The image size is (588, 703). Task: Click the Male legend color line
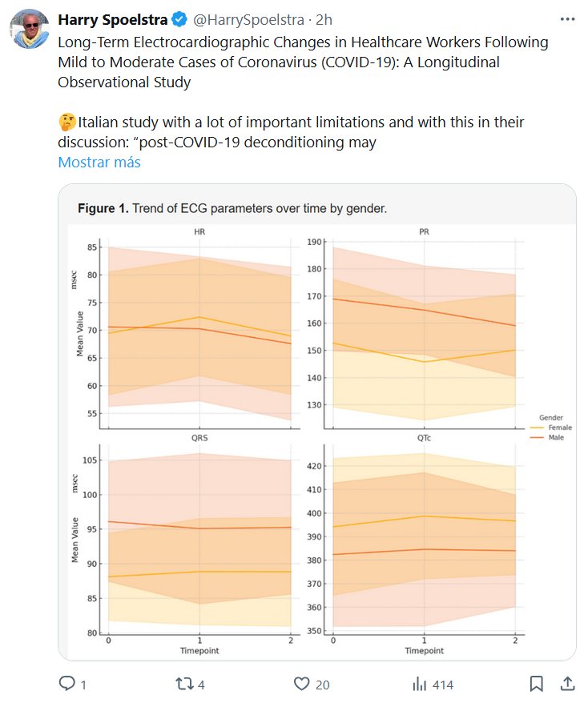[x=536, y=437]
